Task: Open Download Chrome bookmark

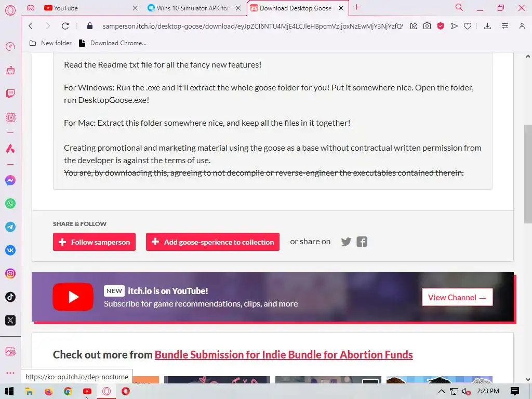Action: 113,43
